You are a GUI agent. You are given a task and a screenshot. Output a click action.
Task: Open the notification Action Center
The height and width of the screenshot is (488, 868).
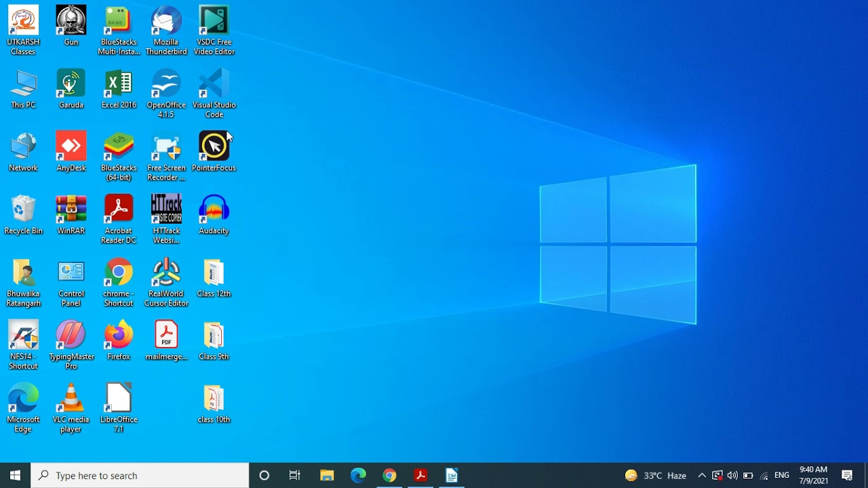click(x=847, y=475)
